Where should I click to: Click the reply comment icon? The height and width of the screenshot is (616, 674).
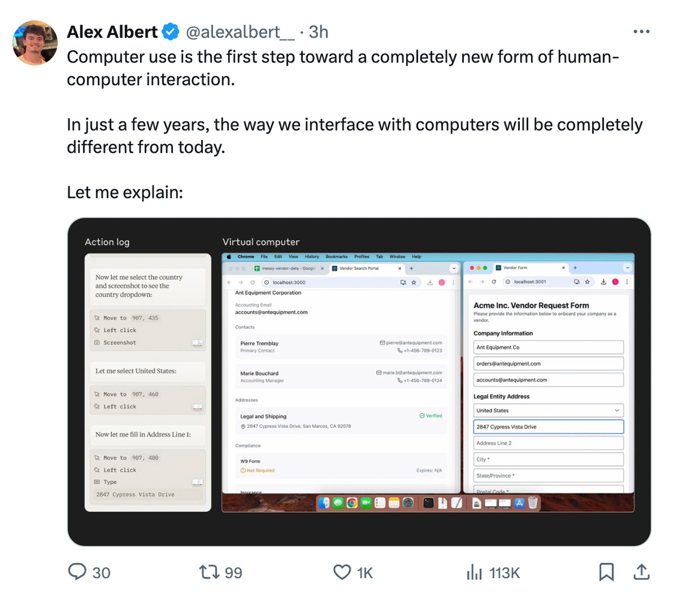tap(77, 572)
